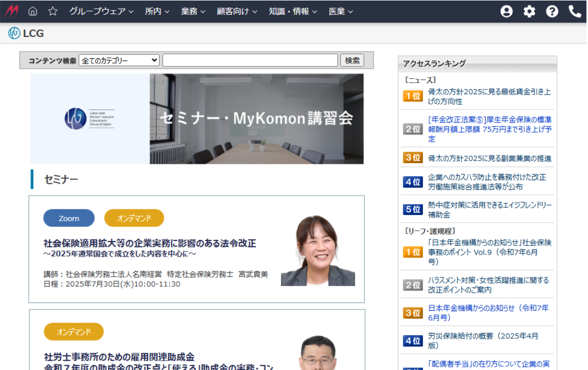This screenshot has width=588, height=370.
Task: Click オンデマンド tag beside Zoom
Action: (x=134, y=218)
